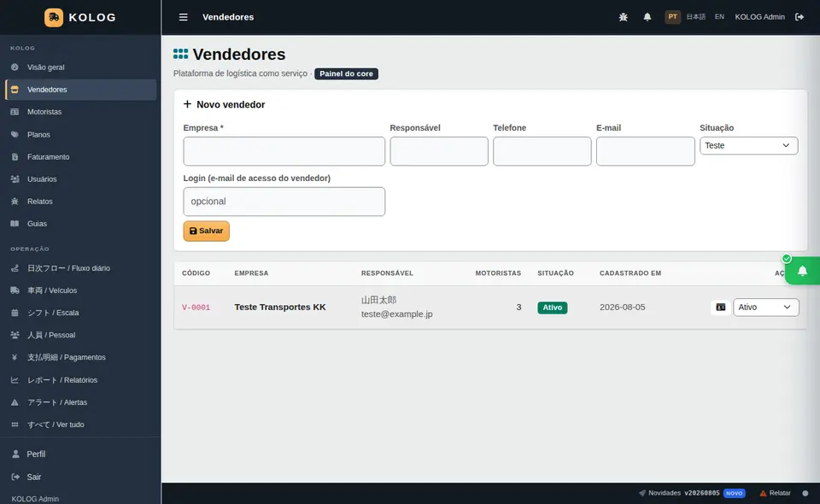Switch language to EN
Screen dimensions: 820x504
point(719,17)
